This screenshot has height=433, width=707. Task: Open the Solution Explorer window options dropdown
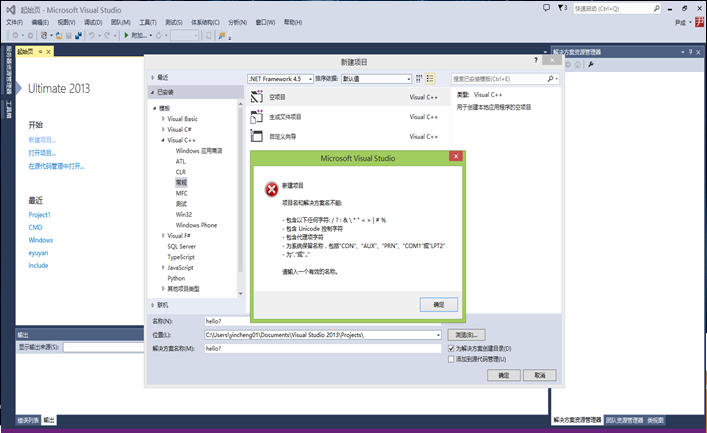[x=683, y=52]
